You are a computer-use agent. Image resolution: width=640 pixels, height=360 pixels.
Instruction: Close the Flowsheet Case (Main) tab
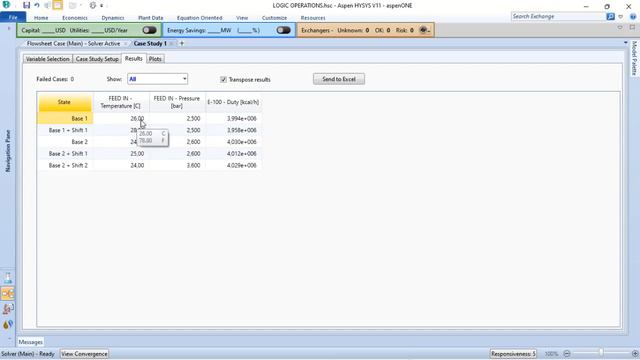(x=125, y=43)
